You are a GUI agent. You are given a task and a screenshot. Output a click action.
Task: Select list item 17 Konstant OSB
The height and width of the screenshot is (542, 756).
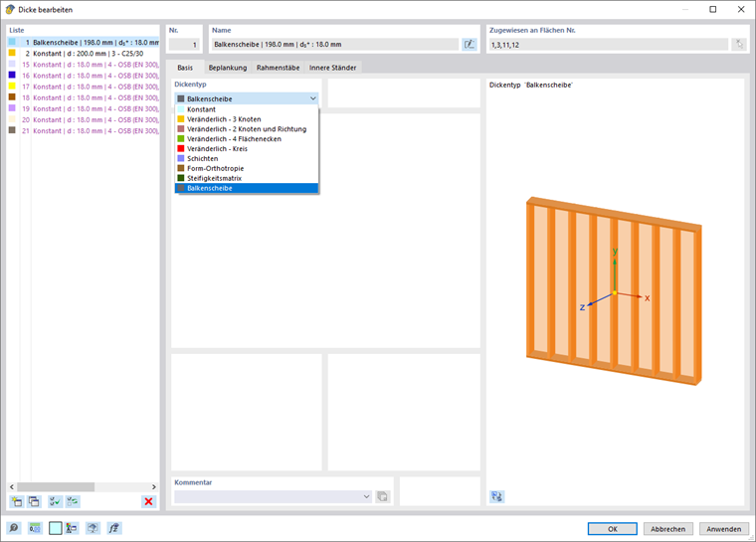(84, 87)
